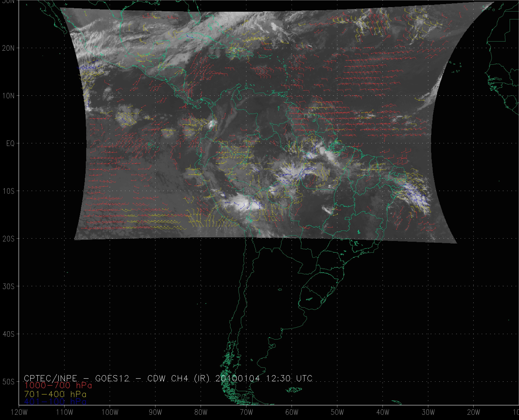Click the red 1000-700 hPa legend label
This screenshot has height=420, width=519.
(58, 385)
